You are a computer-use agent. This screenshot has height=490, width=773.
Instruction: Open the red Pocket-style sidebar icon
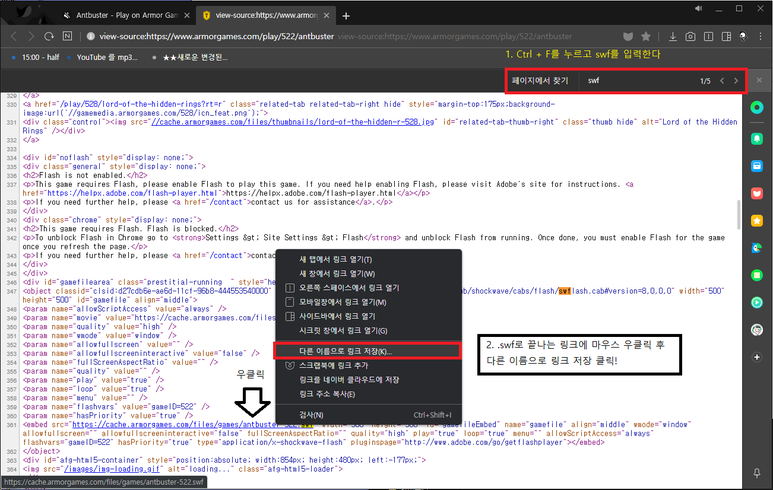click(757, 193)
